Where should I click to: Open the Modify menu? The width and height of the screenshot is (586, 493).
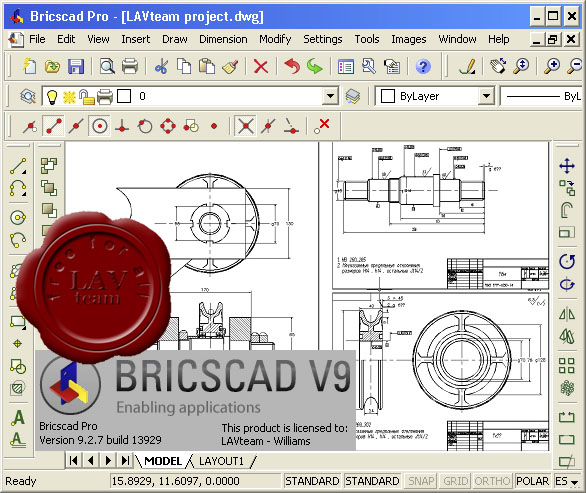pos(275,39)
